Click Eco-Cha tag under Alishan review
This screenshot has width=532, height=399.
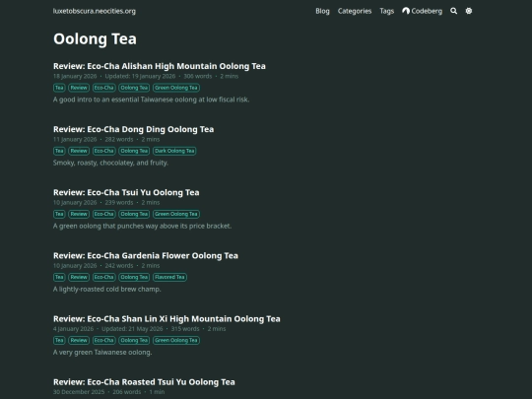coord(104,88)
